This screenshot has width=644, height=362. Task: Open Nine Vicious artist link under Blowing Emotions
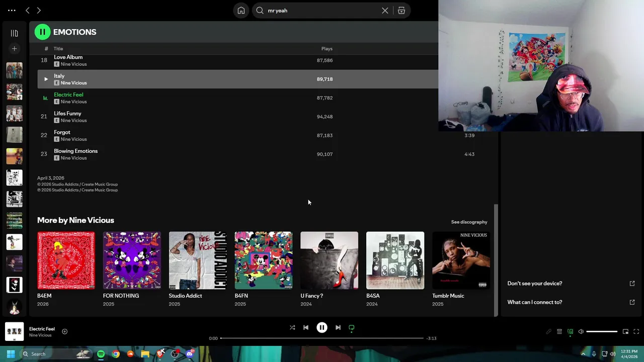pyautogui.click(x=73, y=158)
